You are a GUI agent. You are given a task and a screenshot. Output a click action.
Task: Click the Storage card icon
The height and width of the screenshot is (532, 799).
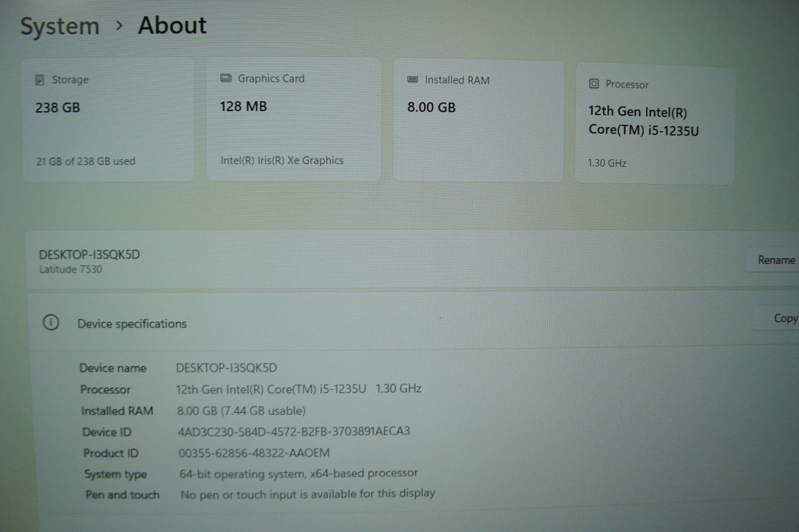coord(39,80)
